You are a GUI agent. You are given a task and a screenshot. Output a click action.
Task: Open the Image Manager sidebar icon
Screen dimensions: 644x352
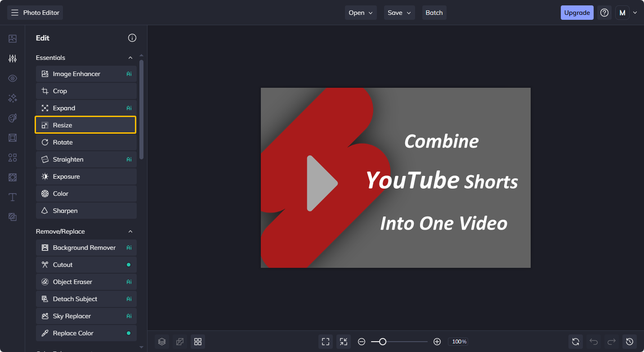pos(13,39)
